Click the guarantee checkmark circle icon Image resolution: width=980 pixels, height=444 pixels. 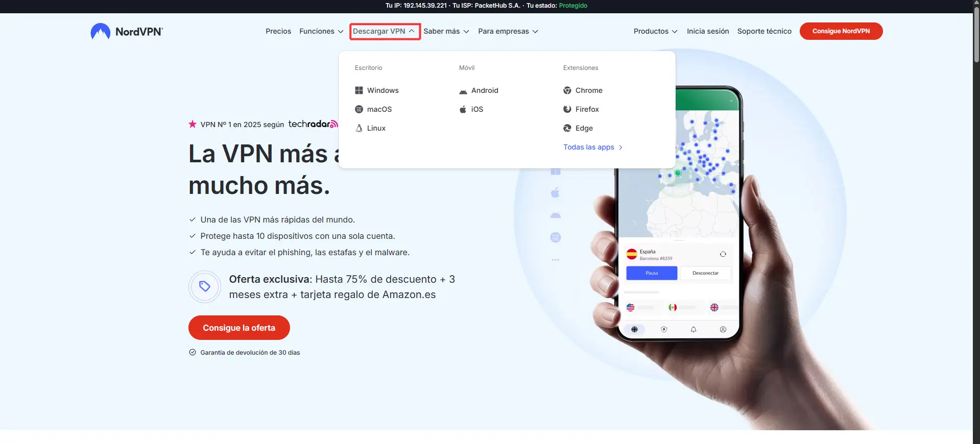pos(193,352)
